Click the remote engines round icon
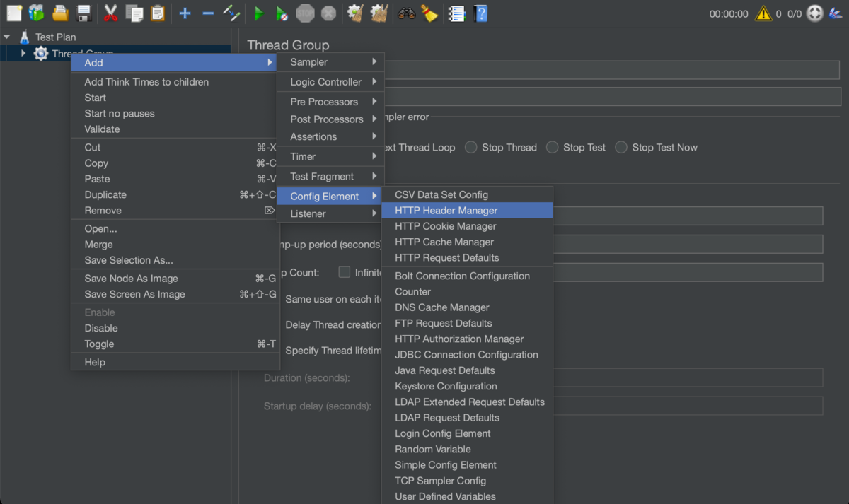The image size is (849, 504). coord(815,13)
